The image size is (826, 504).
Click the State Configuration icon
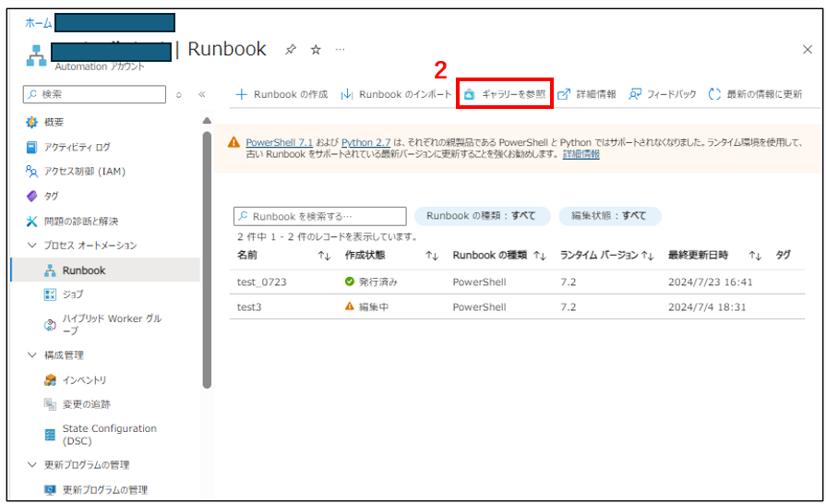(50, 435)
